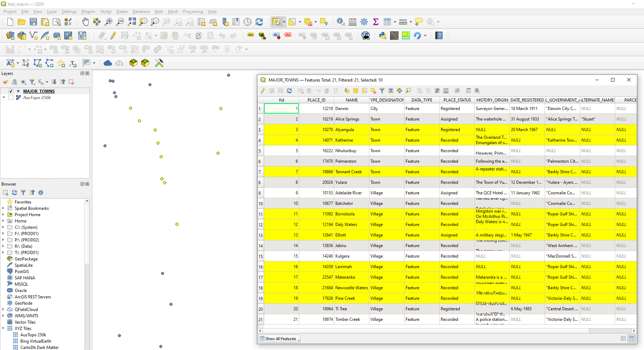This screenshot has height=350, width=644.
Task: Click the fid cell of row 1
Action: pos(281,109)
